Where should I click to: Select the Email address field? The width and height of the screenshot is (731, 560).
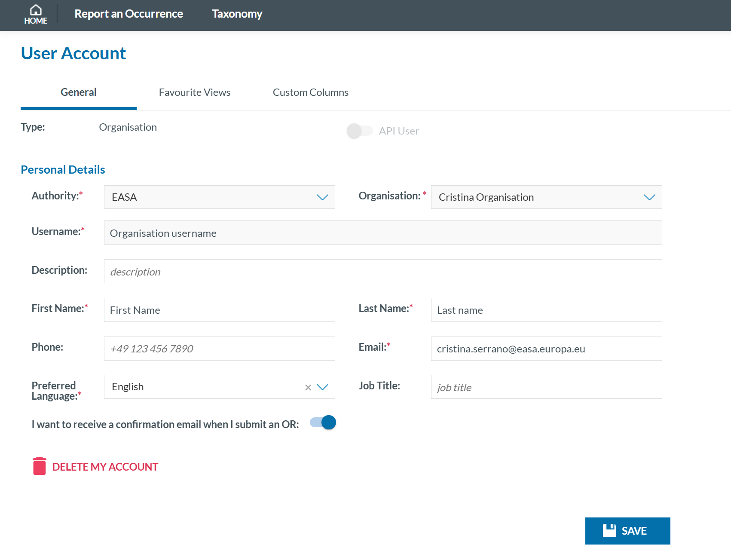(546, 349)
